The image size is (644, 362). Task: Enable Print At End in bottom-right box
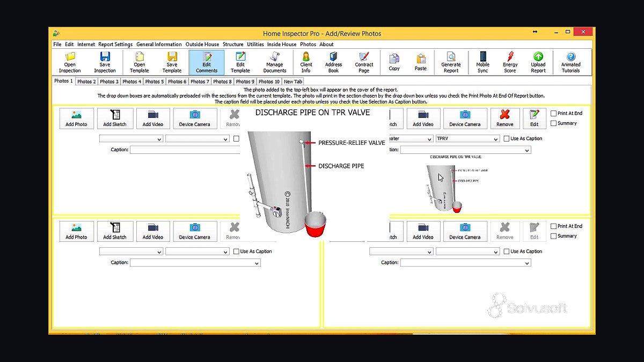point(554,226)
